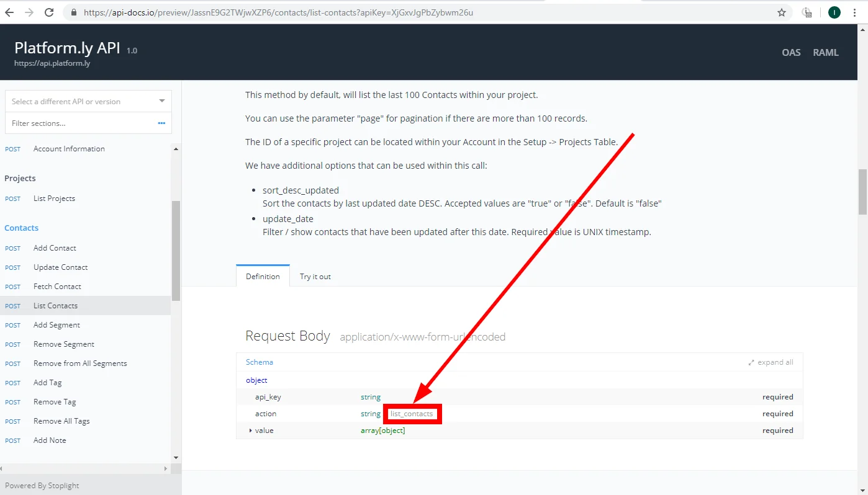Select the Projects section heading
This screenshot has width=868, height=495.
point(20,178)
